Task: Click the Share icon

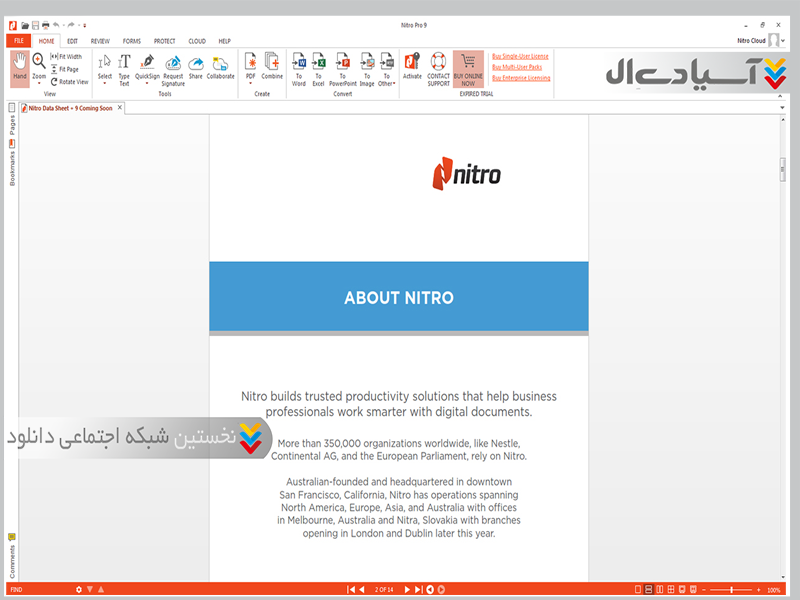Action: click(x=195, y=68)
